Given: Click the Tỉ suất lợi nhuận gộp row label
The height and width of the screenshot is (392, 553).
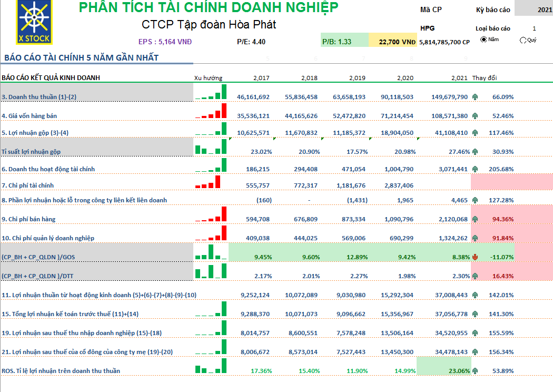Looking at the screenshot, I should coord(31,152).
